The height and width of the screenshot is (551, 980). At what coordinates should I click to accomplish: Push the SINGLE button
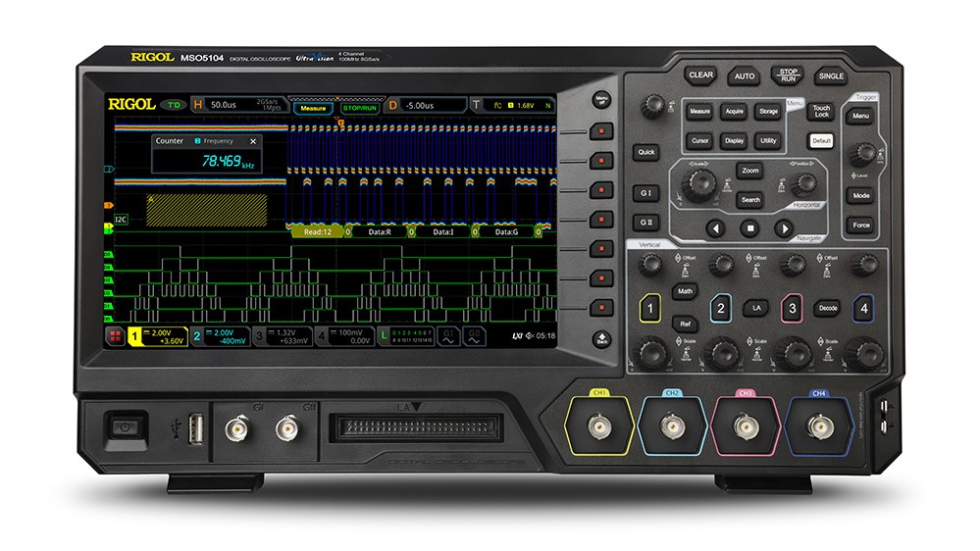coord(831,76)
